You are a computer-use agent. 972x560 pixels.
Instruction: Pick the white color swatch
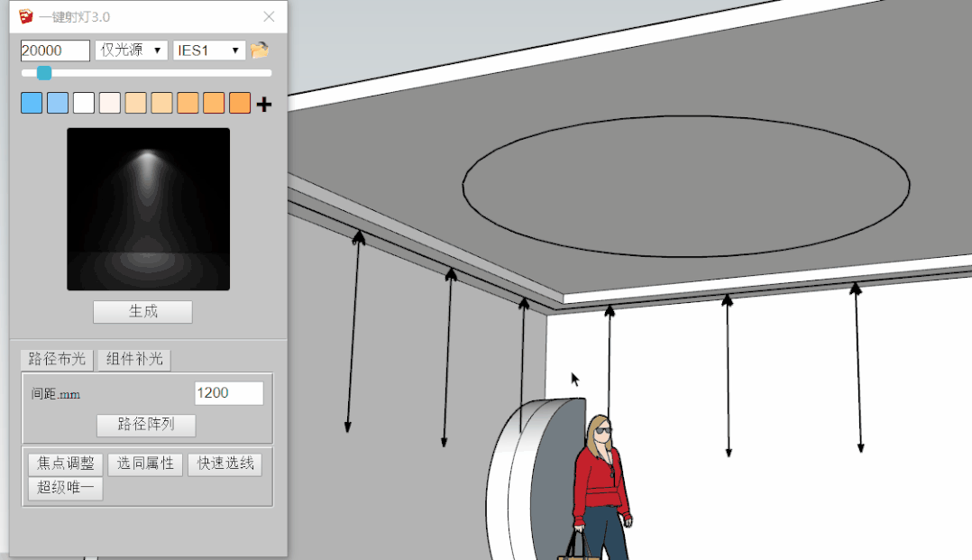coord(84,104)
